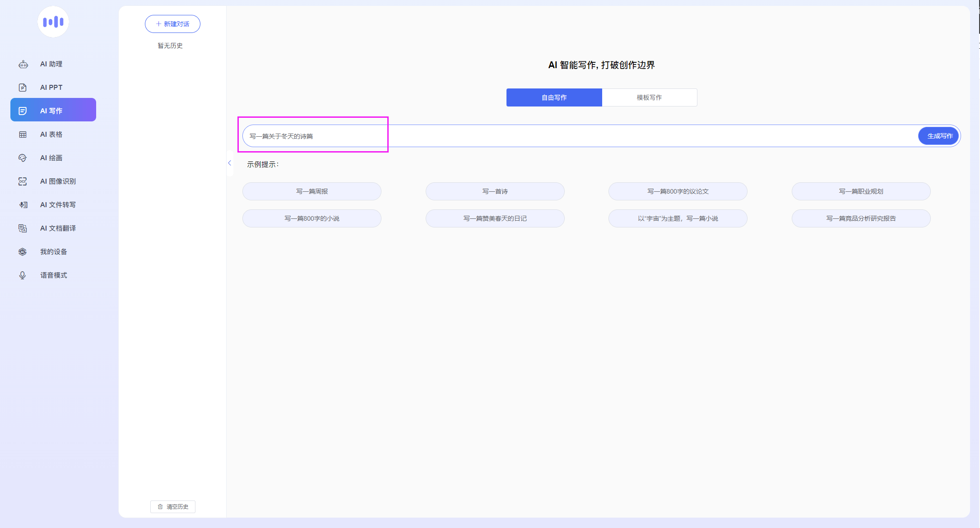Open the AI PPT sidebar icon
980x528 pixels.
[x=23, y=88]
